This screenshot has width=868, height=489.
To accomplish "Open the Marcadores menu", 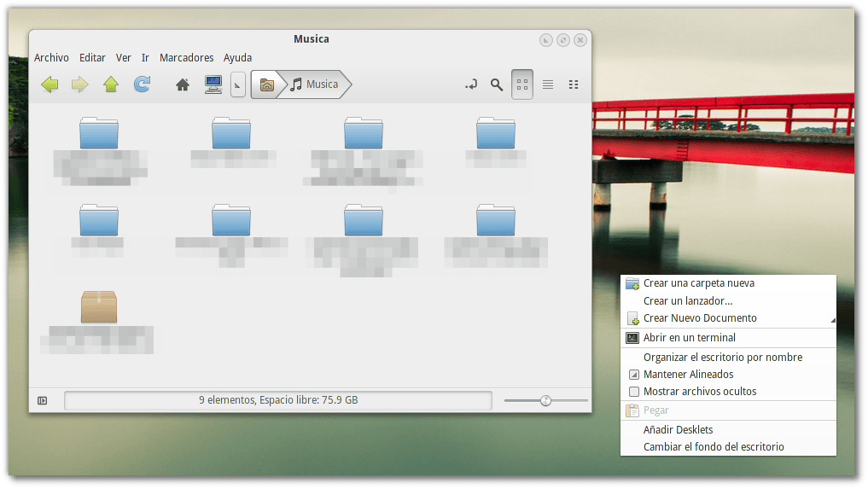I will click(186, 58).
